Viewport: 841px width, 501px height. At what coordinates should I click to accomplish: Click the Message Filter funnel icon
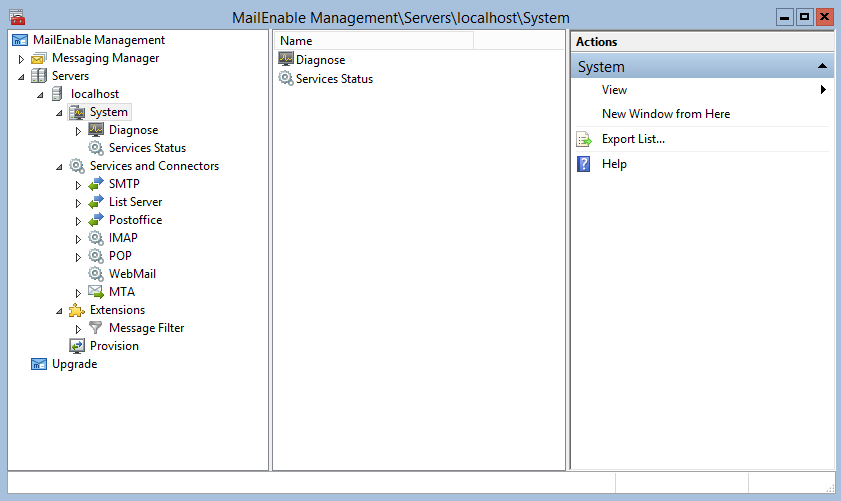point(96,328)
